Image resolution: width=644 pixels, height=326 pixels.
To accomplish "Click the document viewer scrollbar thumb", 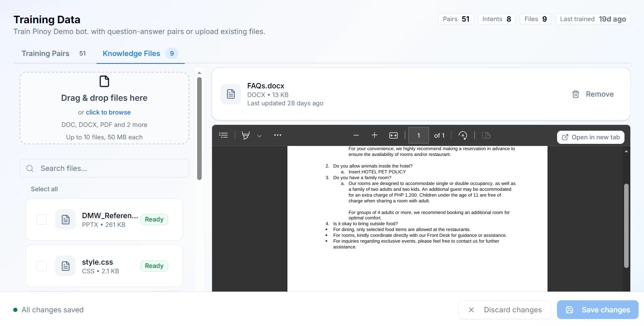I will 626,226.
